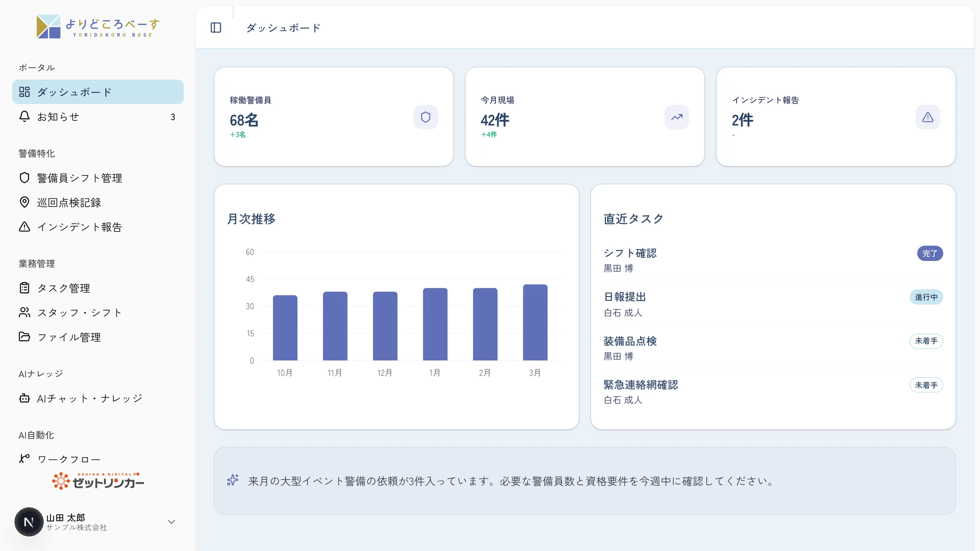Open タスク管理 page
This screenshot has width=980, height=551.
tap(98, 288)
